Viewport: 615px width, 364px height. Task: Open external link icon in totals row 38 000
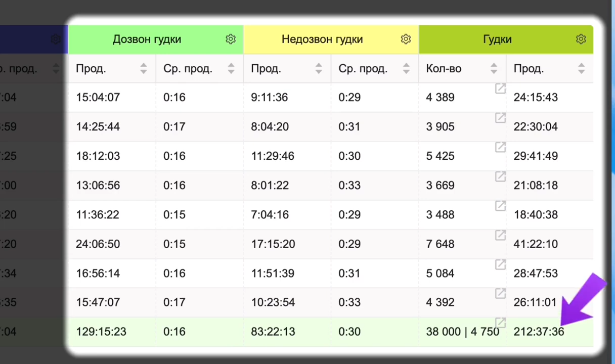[x=500, y=323]
